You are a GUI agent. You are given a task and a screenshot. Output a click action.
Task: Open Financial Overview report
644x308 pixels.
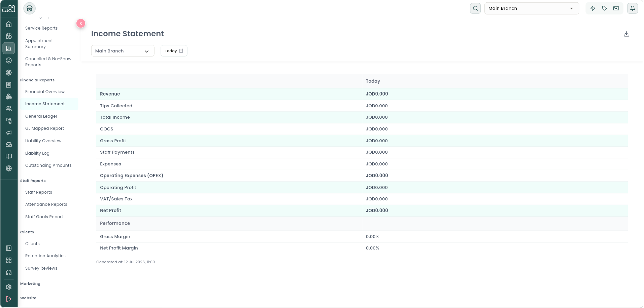[45, 92]
